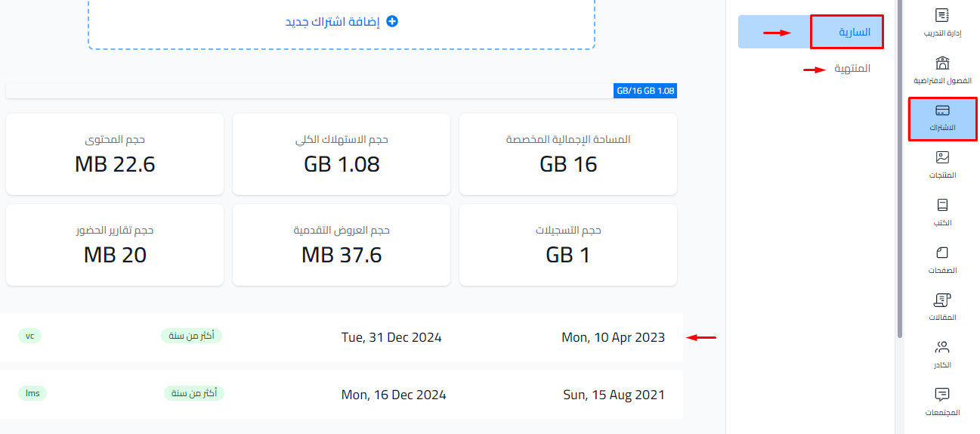Click the المساحة الإجمالية المخصصة card

(568, 154)
